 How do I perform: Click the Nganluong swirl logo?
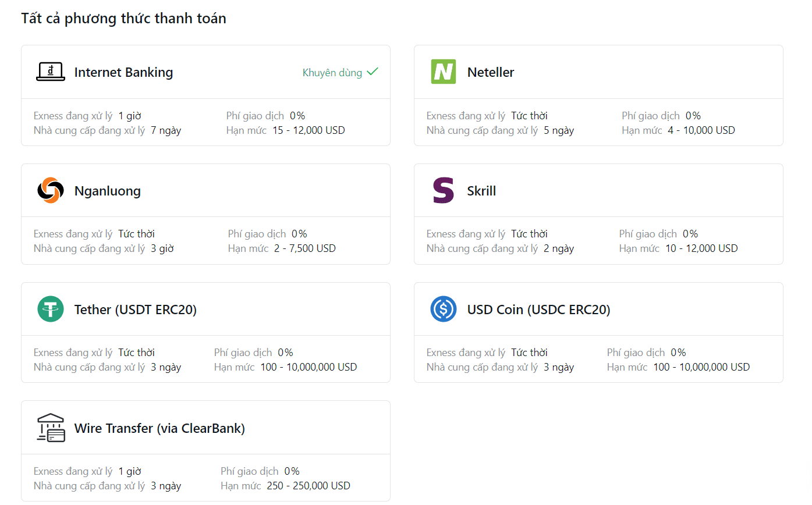(51, 190)
